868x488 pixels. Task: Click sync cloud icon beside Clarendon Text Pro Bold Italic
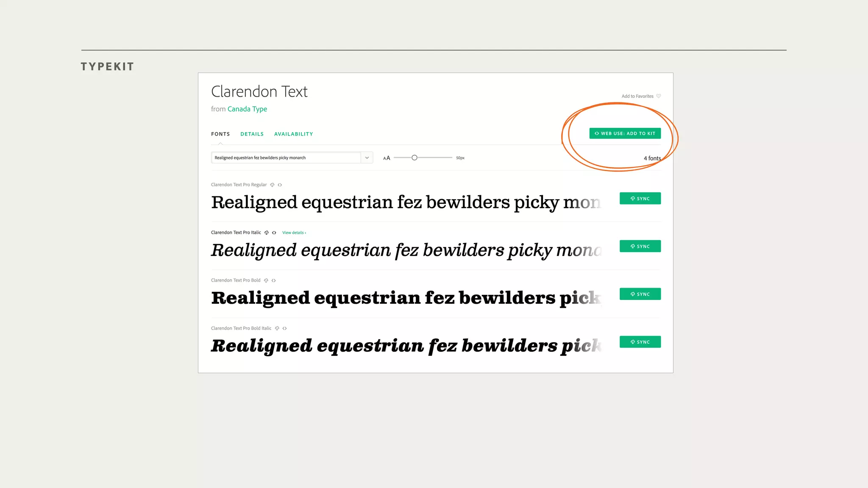pyautogui.click(x=277, y=328)
